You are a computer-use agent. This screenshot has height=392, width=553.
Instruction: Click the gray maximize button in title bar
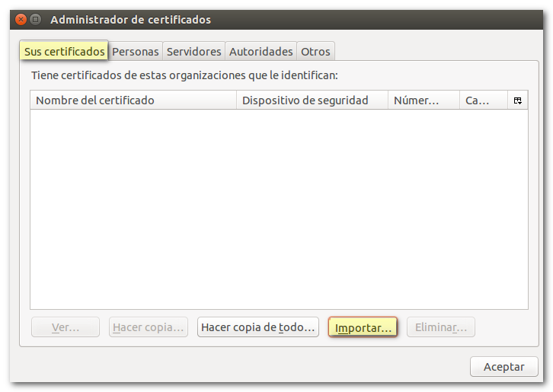(36, 20)
